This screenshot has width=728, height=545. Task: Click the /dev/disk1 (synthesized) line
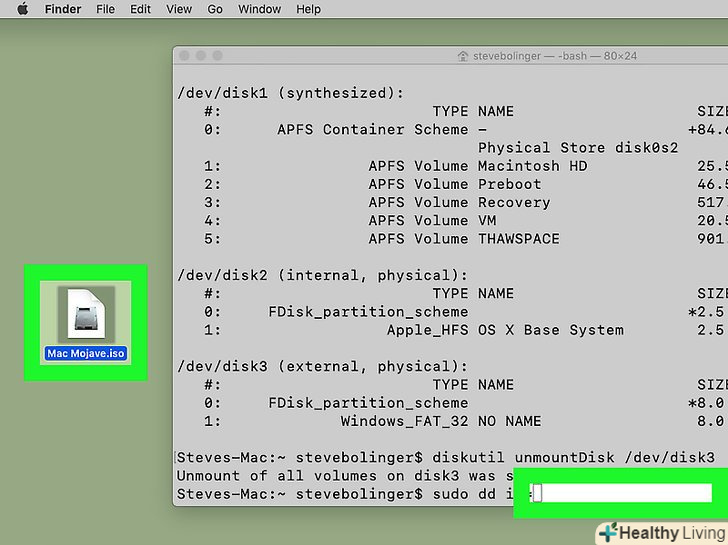(x=291, y=93)
